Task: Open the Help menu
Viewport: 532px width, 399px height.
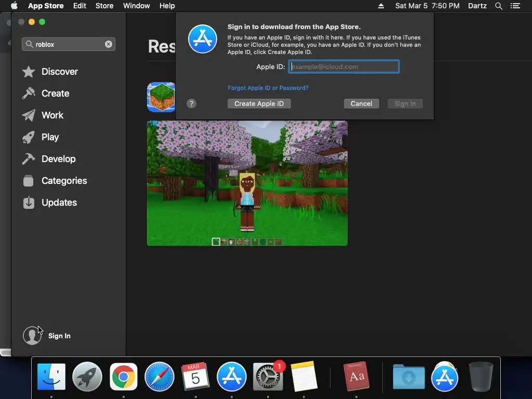Action: tap(167, 6)
